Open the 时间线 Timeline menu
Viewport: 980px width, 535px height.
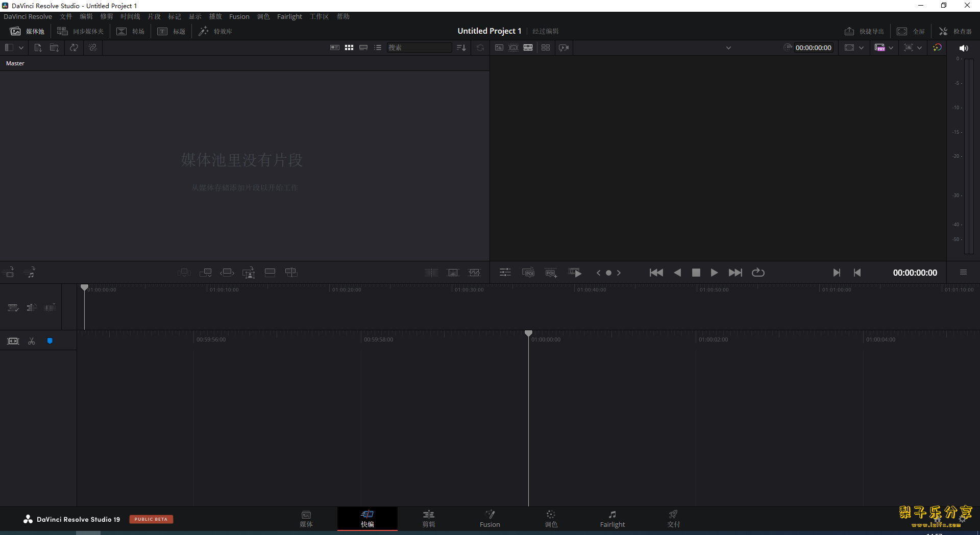(130, 16)
